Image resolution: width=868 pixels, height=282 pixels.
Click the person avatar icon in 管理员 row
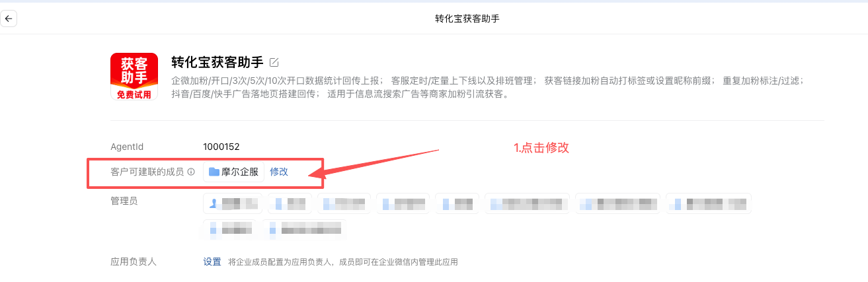(x=214, y=203)
